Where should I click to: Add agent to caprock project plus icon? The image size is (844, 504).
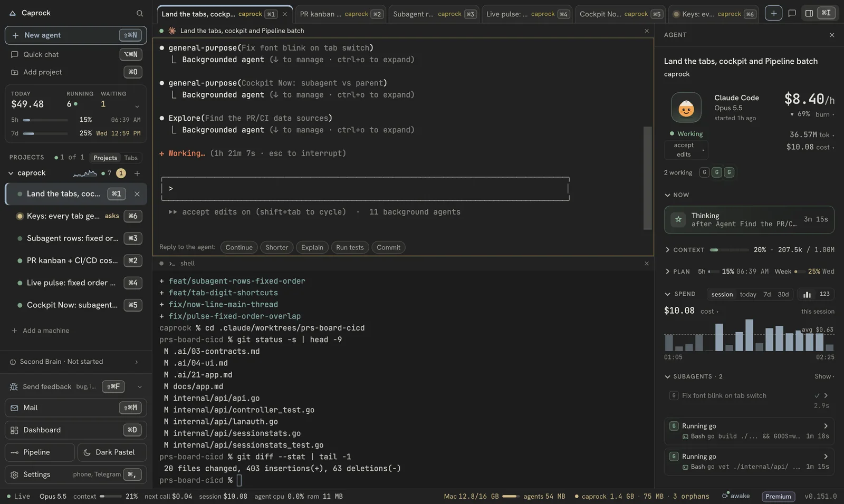tap(137, 173)
